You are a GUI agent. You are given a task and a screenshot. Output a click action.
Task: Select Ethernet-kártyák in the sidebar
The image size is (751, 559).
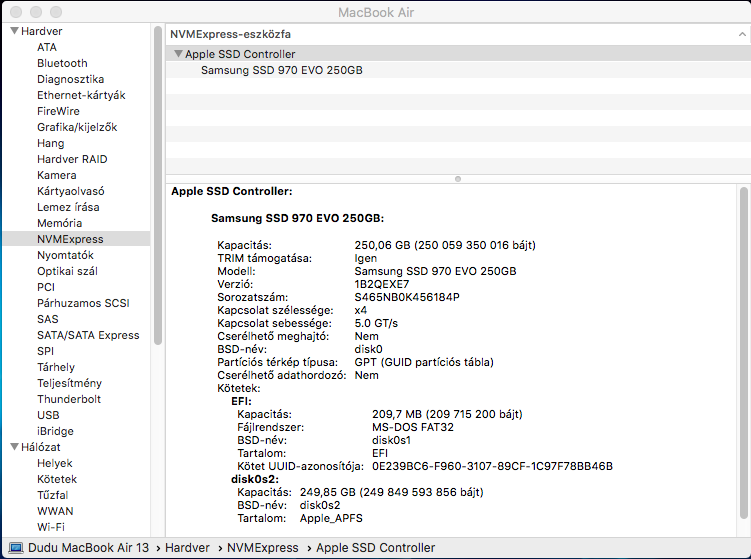coord(81,95)
